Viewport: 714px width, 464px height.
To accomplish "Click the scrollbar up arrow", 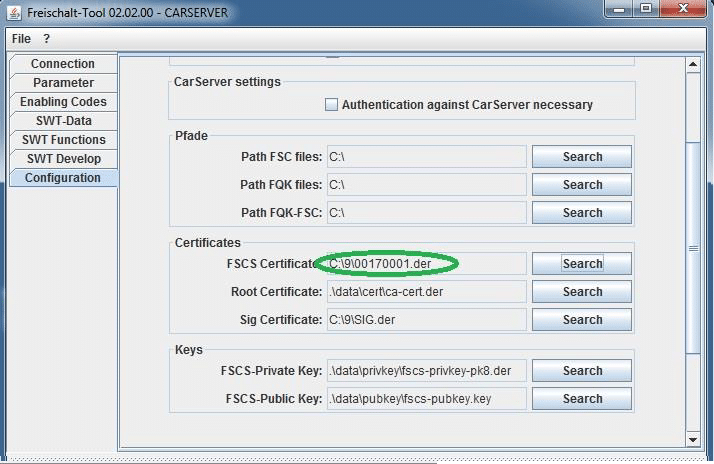I will coord(693,65).
